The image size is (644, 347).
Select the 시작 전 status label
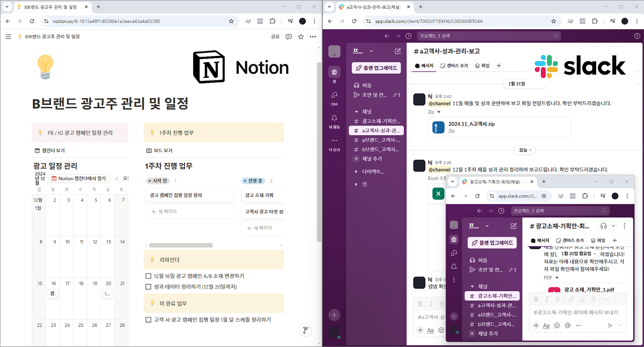158,181
